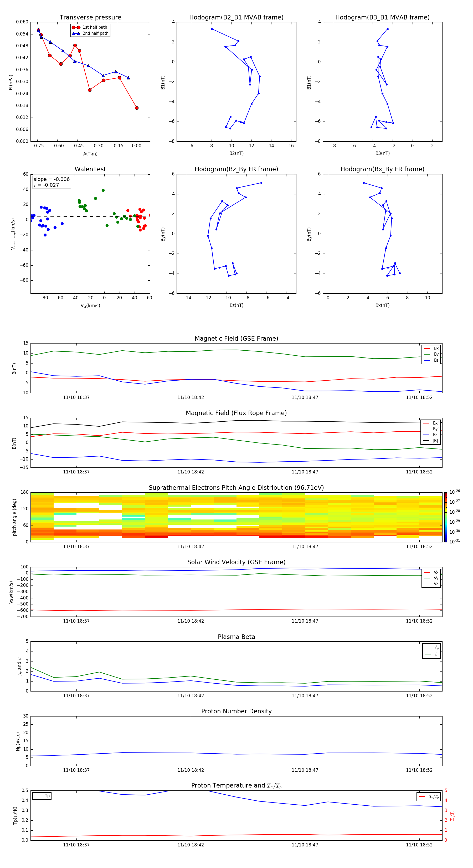Click the 'r = -0.027' annotation
473x868 pixels.
click(x=47, y=185)
